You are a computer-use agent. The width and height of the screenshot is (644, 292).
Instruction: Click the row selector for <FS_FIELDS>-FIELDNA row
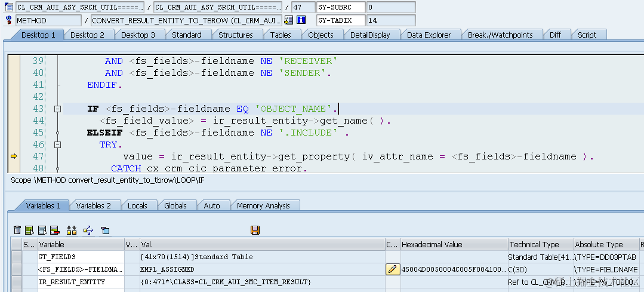(x=17, y=269)
